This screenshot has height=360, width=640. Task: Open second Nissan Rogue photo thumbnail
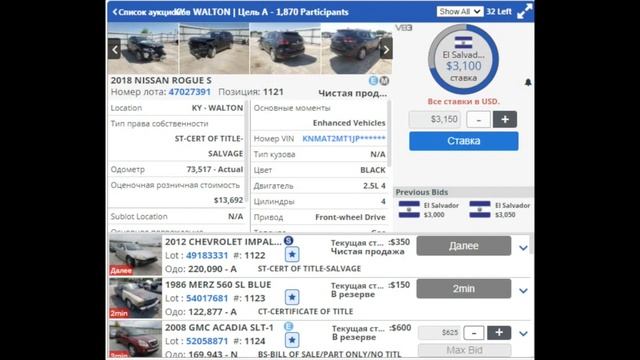[214, 48]
